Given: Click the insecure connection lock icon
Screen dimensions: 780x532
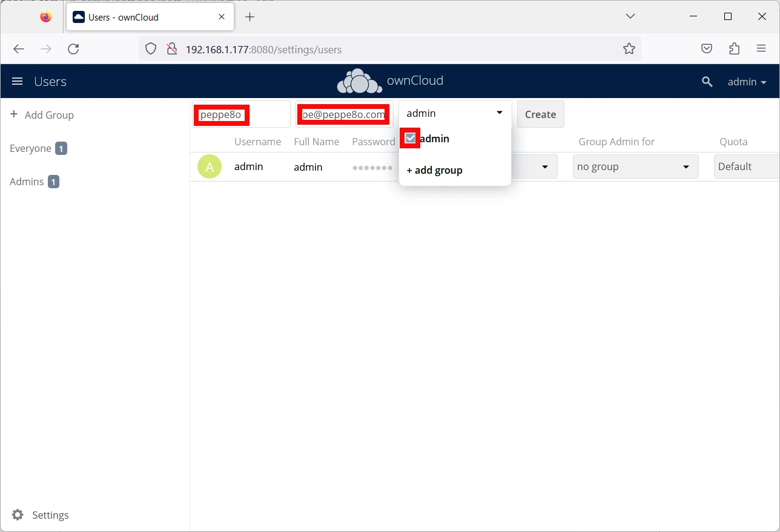Looking at the screenshot, I should pyautogui.click(x=171, y=49).
